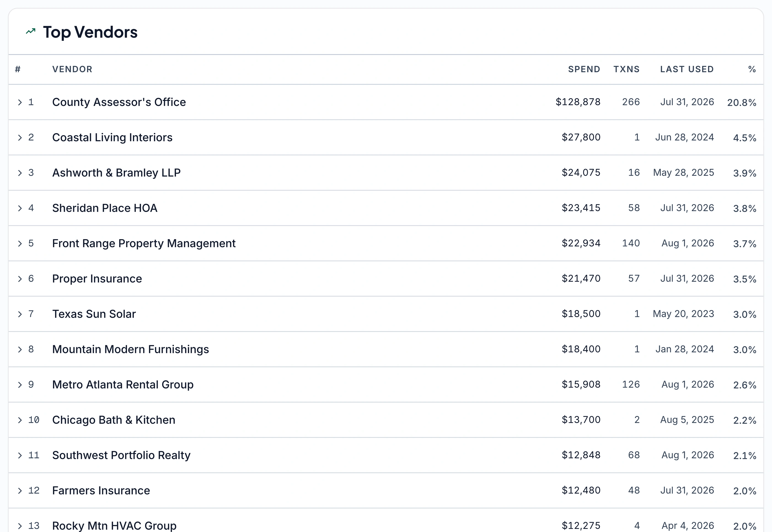Screen dimensions: 772x532
Task: Click the Jan 28, 2024 last used date
Action: coord(685,349)
